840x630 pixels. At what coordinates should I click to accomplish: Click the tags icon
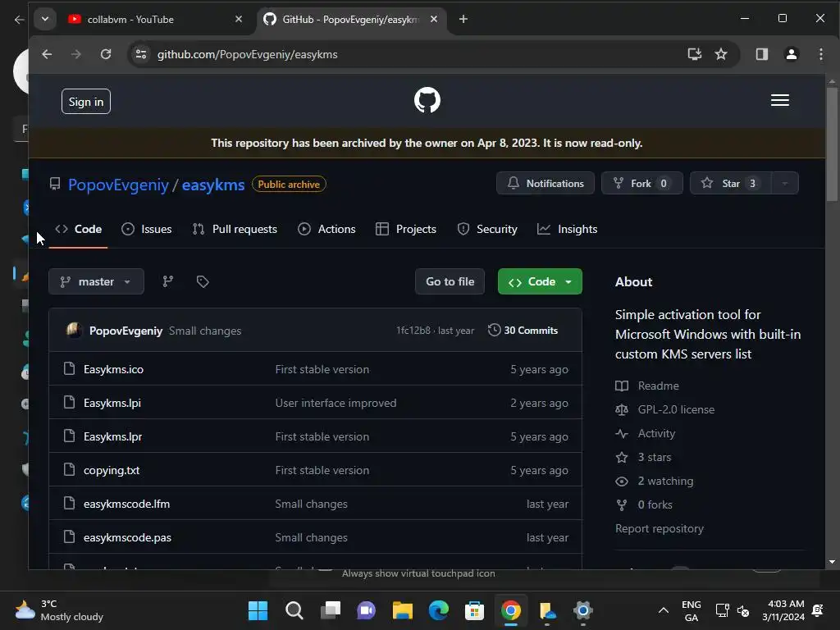(x=203, y=281)
